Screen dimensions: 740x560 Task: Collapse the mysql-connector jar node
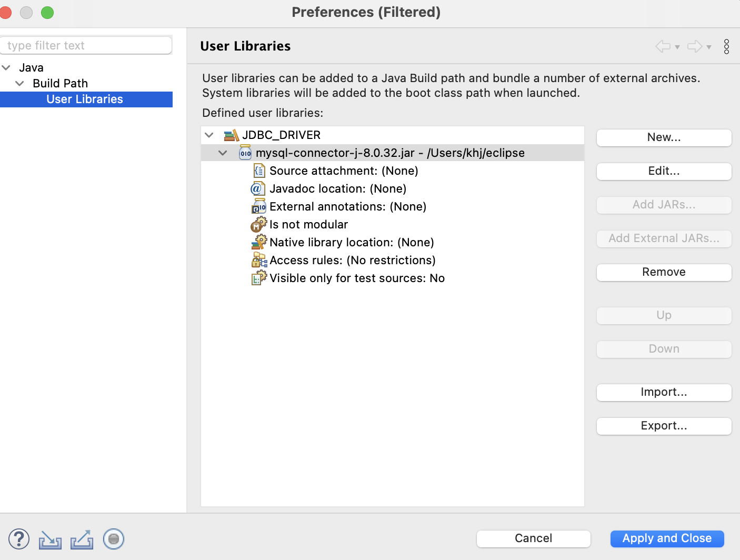(223, 153)
